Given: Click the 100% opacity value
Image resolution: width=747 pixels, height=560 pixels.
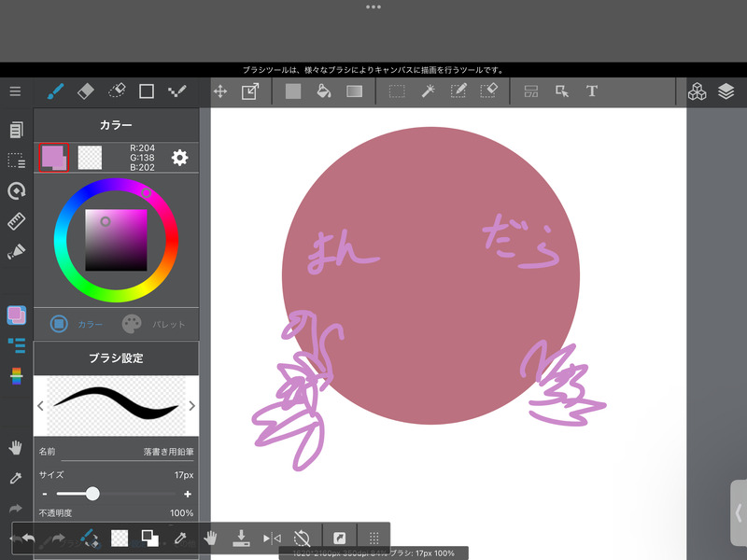Looking at the screenshot, I should pyautogui.click(x=181, y=512).
